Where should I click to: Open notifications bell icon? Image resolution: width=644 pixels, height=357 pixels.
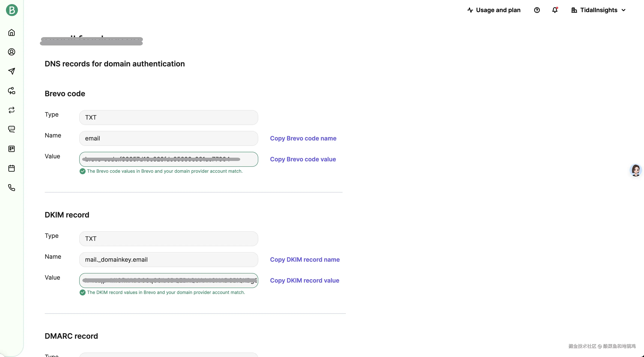555,10
